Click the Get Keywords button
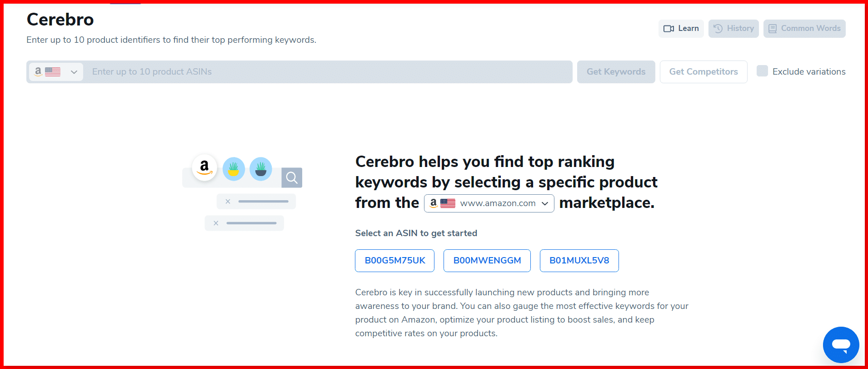This screenshot has height=369, width=868. pyautogui.click(x=616, y=72)
